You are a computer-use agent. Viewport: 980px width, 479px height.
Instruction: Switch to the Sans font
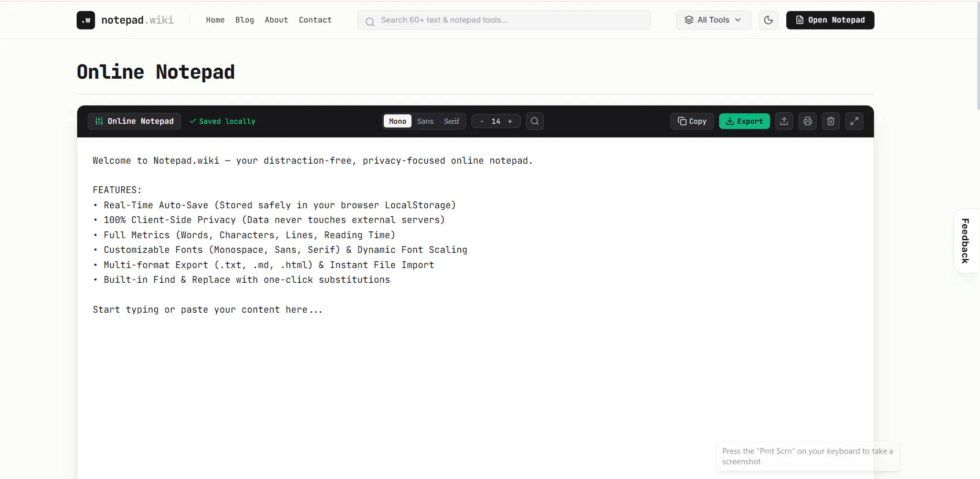(x=425, y=121)
